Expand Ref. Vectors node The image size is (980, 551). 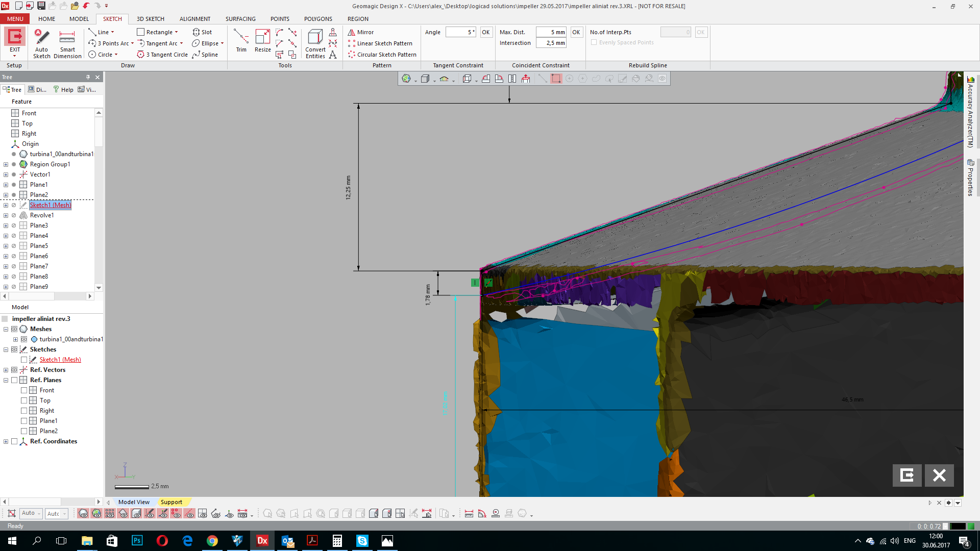tap(6, 370)
